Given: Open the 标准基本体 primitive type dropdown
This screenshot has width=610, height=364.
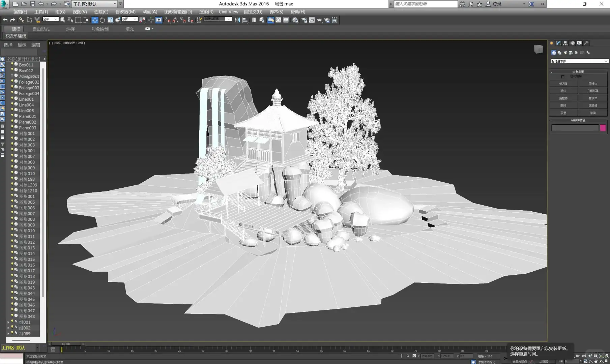Looking at the screenshot, I should coord(579,61).
